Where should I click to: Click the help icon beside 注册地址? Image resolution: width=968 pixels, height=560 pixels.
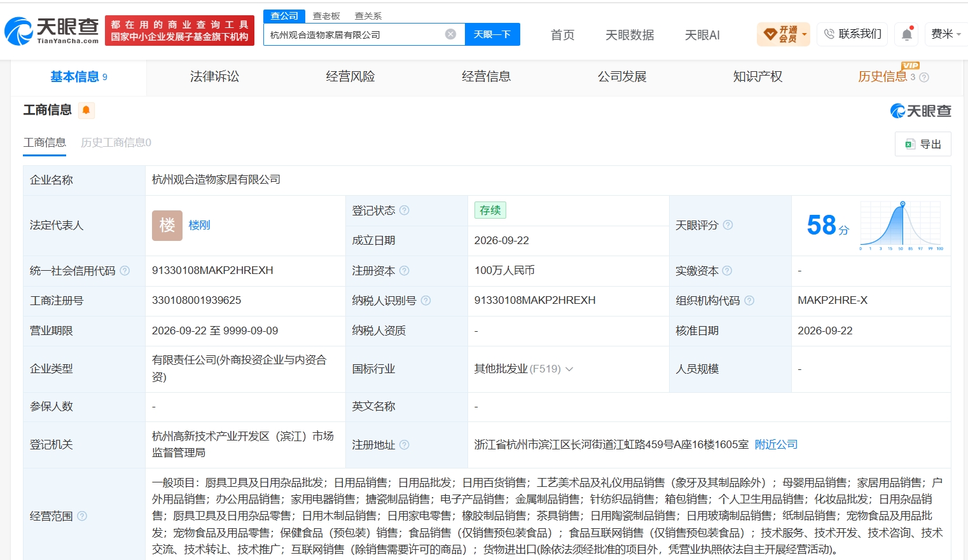point(404,445)
